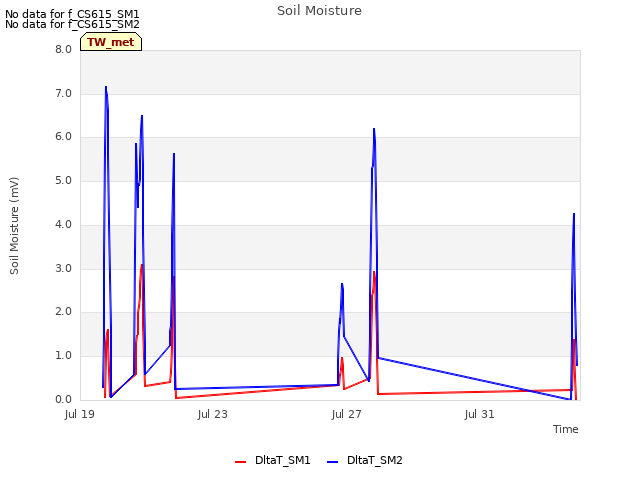Screen dimensions: 640x480
Task: Click the 6.0 y-axis tick label
Action: pos(63,137)
